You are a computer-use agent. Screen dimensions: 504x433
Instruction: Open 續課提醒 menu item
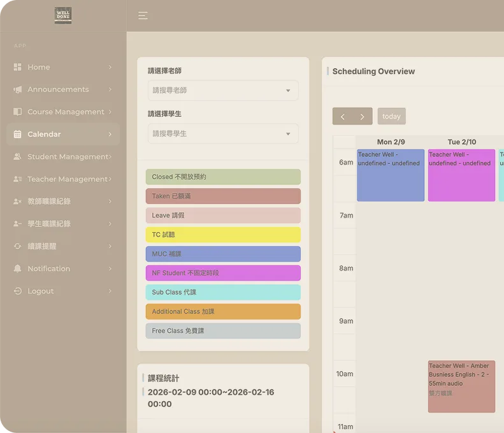63,246
